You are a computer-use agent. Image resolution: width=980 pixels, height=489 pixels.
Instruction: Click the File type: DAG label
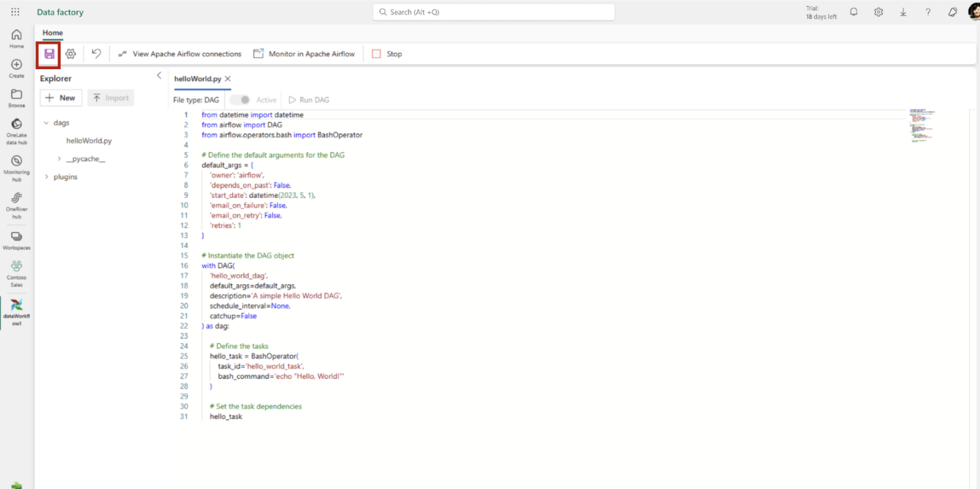coord(196,100)
